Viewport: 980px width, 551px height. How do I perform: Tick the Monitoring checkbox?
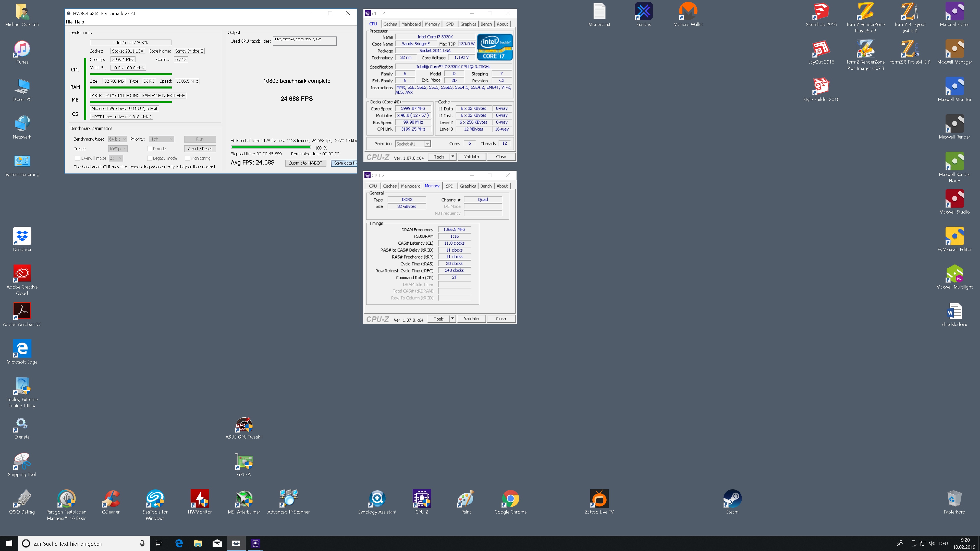(188, 158)
